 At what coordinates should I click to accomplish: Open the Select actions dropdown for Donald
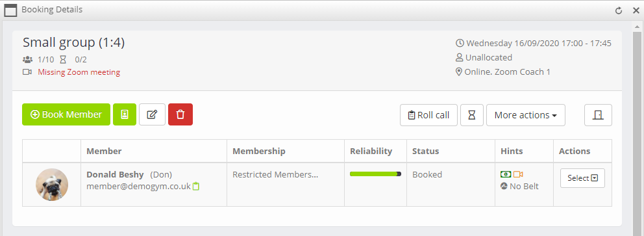coord(582,178)
